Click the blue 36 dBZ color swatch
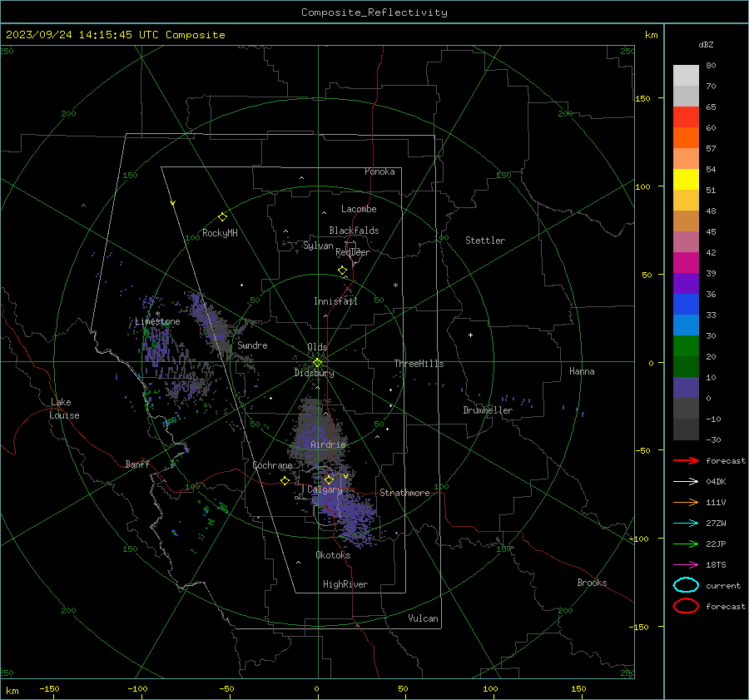 click(x=686, y=304)
